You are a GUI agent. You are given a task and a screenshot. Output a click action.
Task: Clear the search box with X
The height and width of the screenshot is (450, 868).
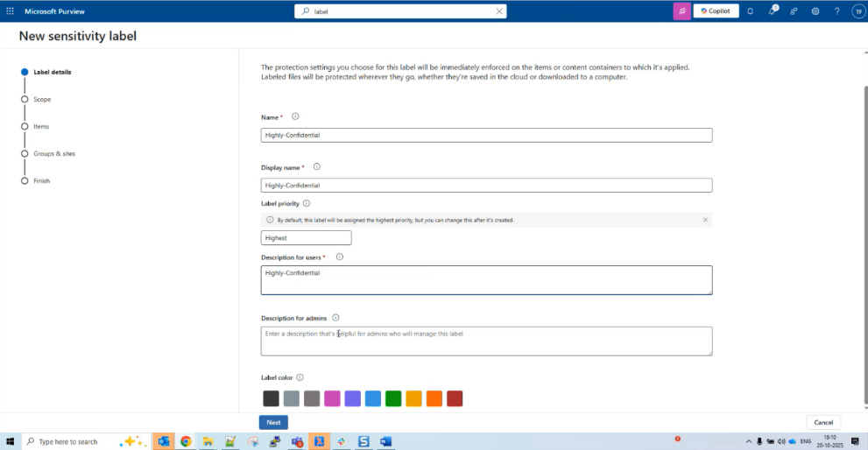tap(499, 11)
